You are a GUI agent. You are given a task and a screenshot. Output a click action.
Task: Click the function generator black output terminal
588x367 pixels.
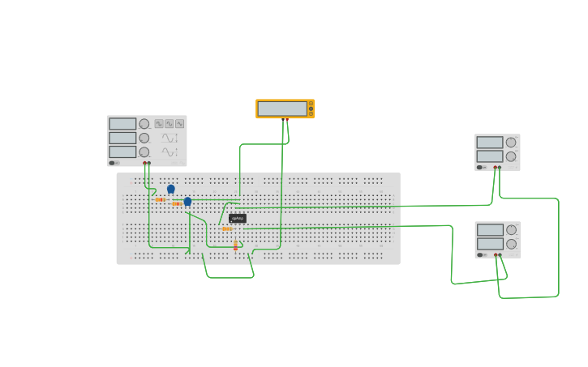pos(149,163)
